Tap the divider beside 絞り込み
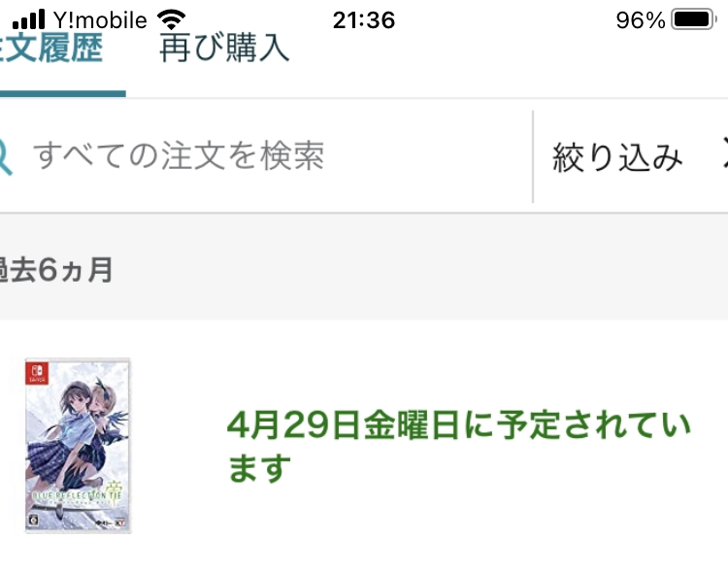The image size is (728, 573). (x=533, y=156)
